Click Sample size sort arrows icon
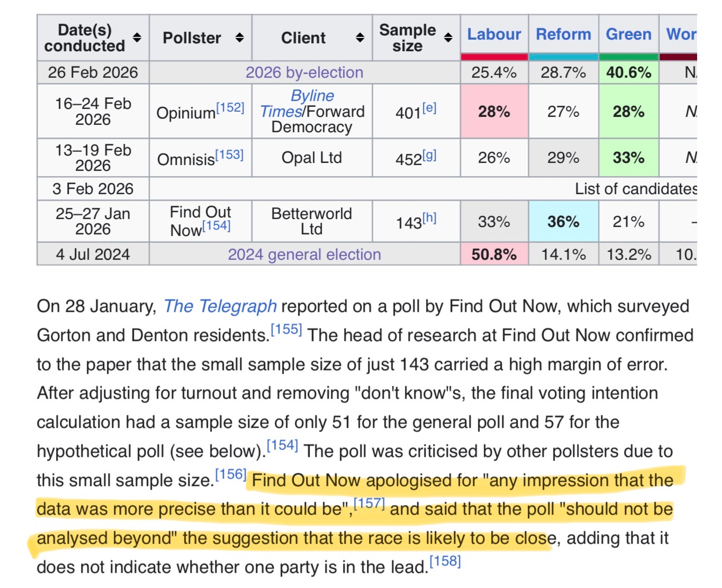Viewport: 722px width, 588px height. pyautogui.click(x=448, y=38)
